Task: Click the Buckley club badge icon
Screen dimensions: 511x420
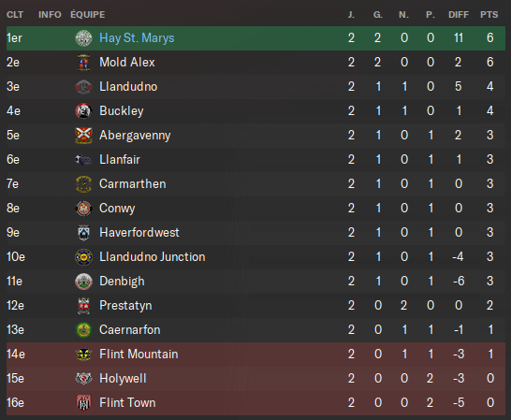Action: [x=83, y=111]
